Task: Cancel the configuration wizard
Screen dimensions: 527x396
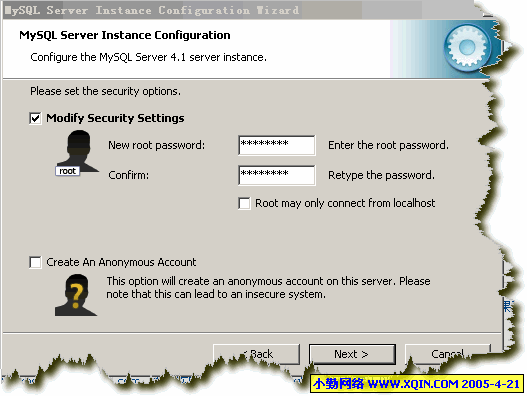Action: click(x=447, y=354)
